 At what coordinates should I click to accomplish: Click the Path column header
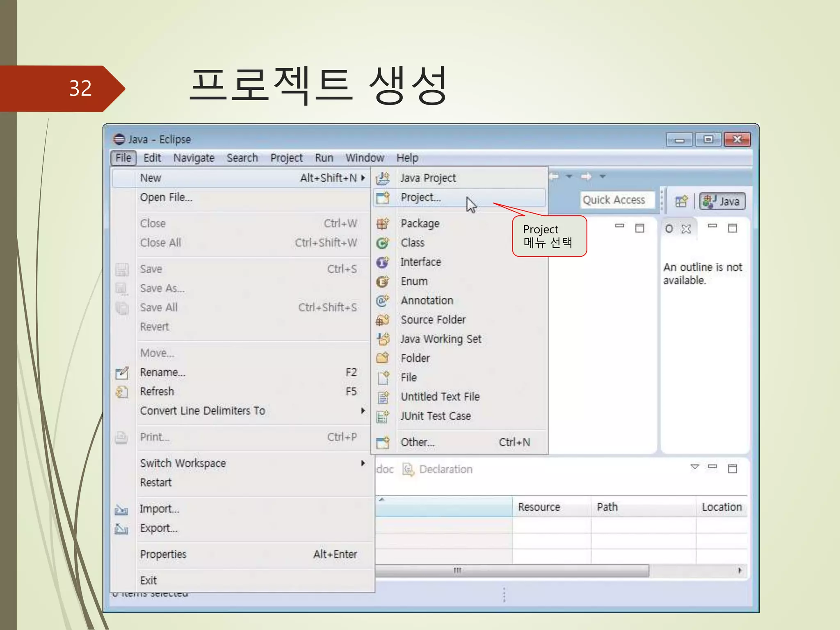[x=644, y=507]
